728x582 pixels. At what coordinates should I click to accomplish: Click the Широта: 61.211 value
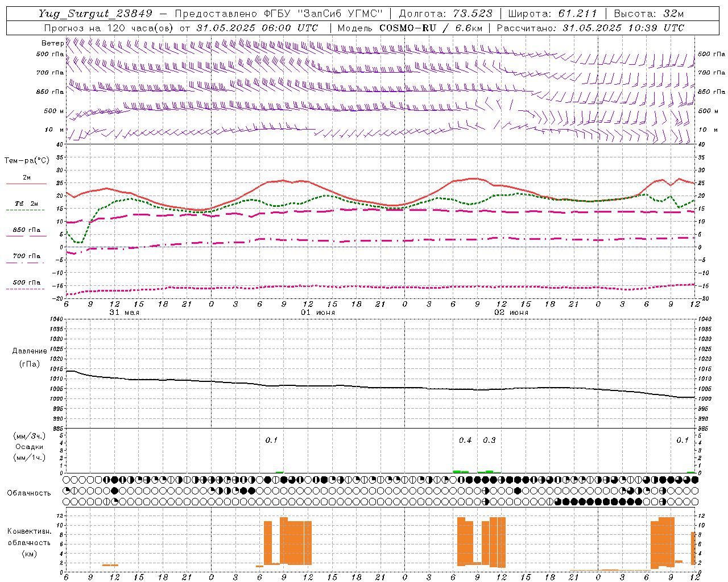[552, 14]
